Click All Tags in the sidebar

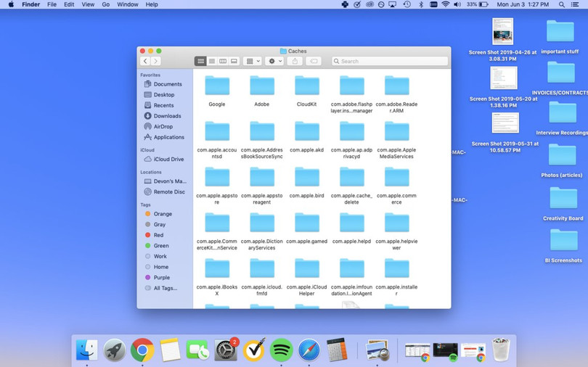[x=165, y=288]
